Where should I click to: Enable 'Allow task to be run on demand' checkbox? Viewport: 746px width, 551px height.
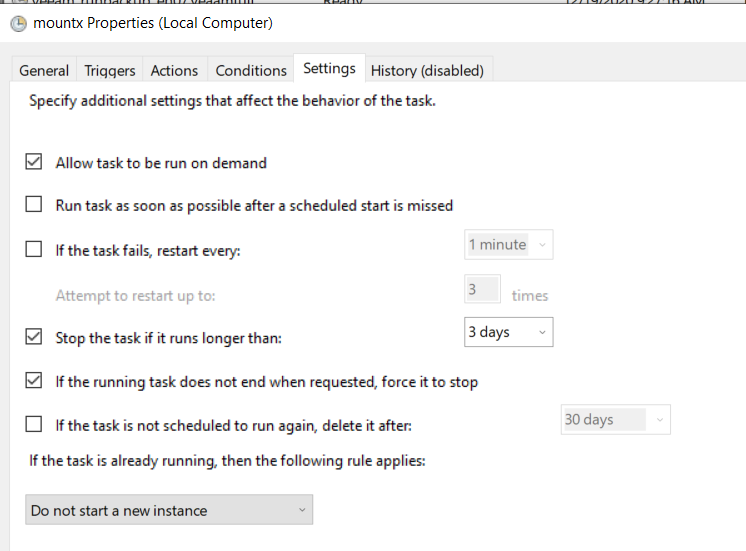(34, 162)
